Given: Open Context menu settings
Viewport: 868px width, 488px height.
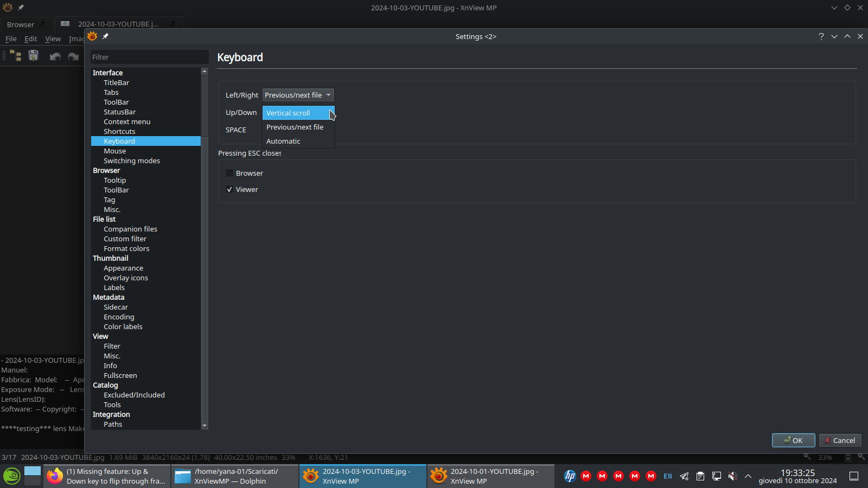Looking at the screenshot, I should click(127, 122).
